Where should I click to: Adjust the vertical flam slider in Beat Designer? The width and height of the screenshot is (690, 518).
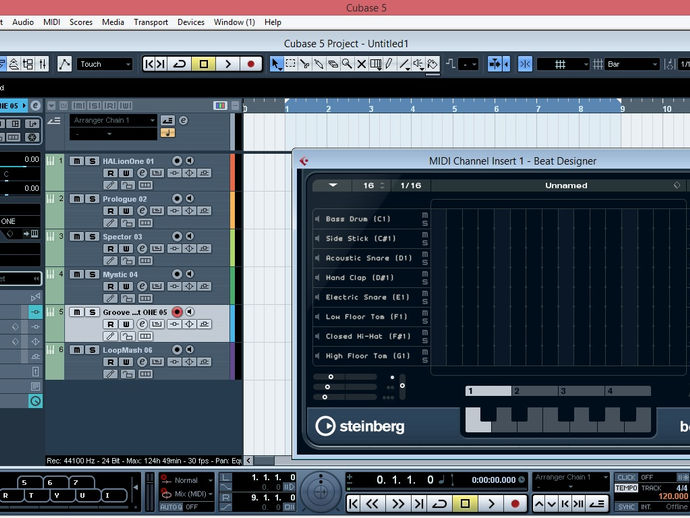pyautogui.click(x=402, y=386)
